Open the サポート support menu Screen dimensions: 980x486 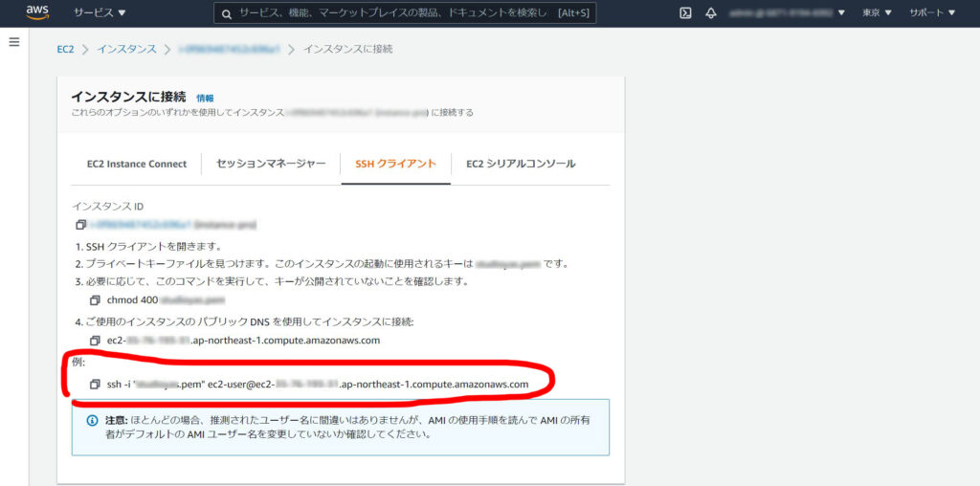pos(932,13)
